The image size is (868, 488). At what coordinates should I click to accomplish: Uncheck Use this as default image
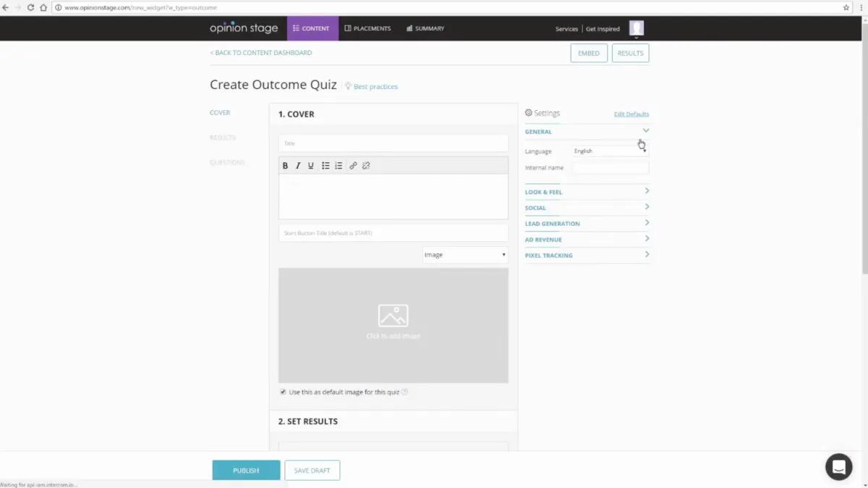click(283, 392)
